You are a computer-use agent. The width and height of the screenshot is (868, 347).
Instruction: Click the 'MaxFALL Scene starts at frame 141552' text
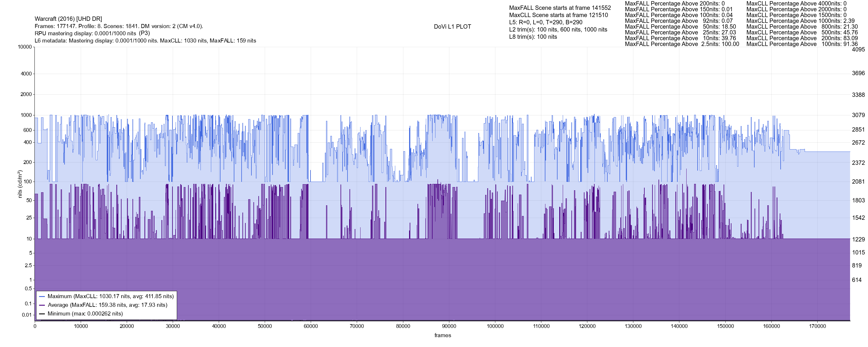pyautogui.click(x=560, y=8)
